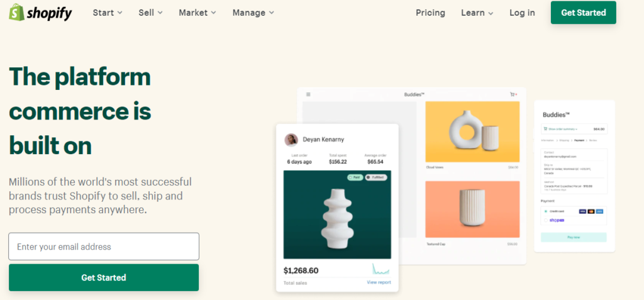Click Deyan Kenarny's profile avatar
644x300 pixels.
[291, 140]
